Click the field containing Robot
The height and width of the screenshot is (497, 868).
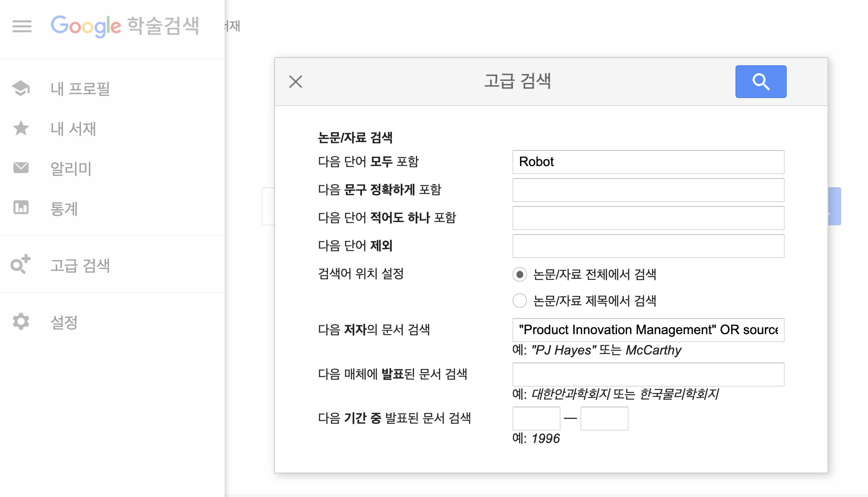point(648,162)
